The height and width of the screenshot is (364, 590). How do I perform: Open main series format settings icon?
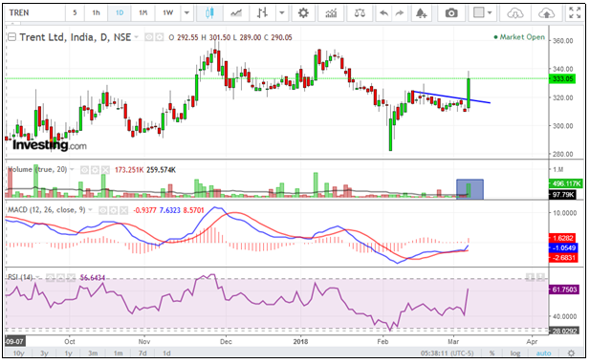tap(159, 37)
